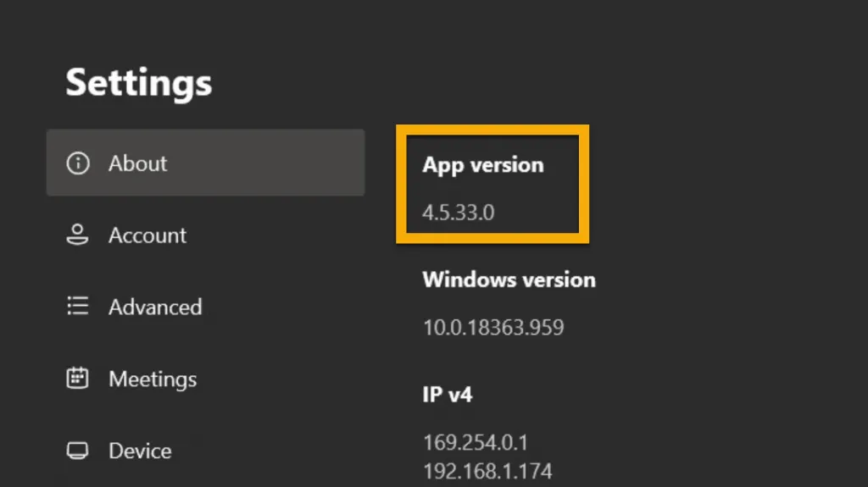Screen dimensions: 868x487
Task: Click the IP v4 label
Action: click(447, 395)
